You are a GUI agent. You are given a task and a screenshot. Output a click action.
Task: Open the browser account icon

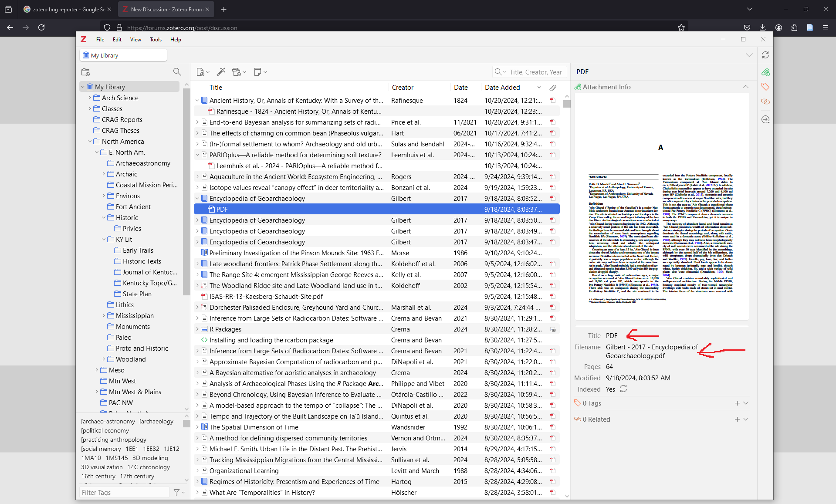click(x=778, y=27)
